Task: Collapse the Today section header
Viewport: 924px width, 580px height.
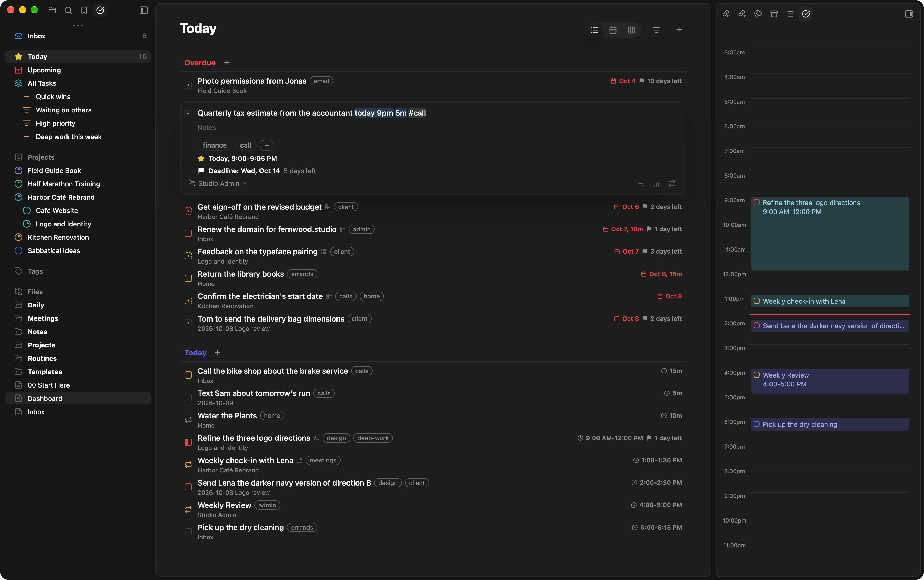Action: 195,353
